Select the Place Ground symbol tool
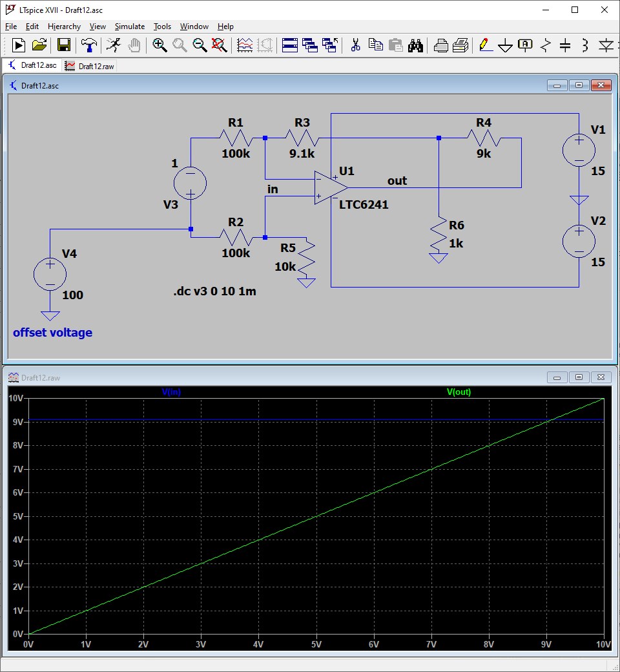Viewport: 620px width, 672px height. click(x=506, y=45)
